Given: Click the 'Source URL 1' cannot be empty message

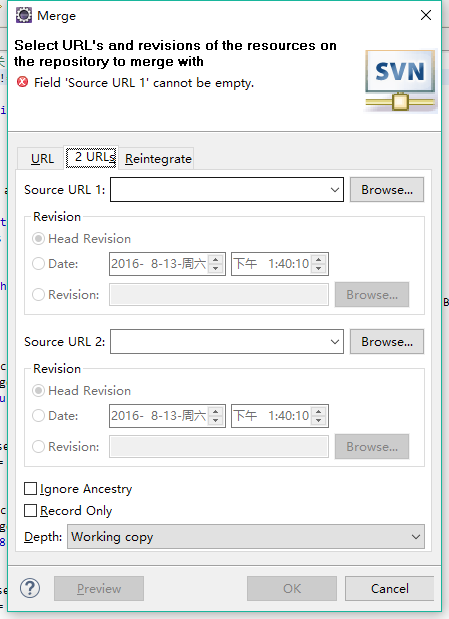Looking at the screenshot, I should [144, 83].
